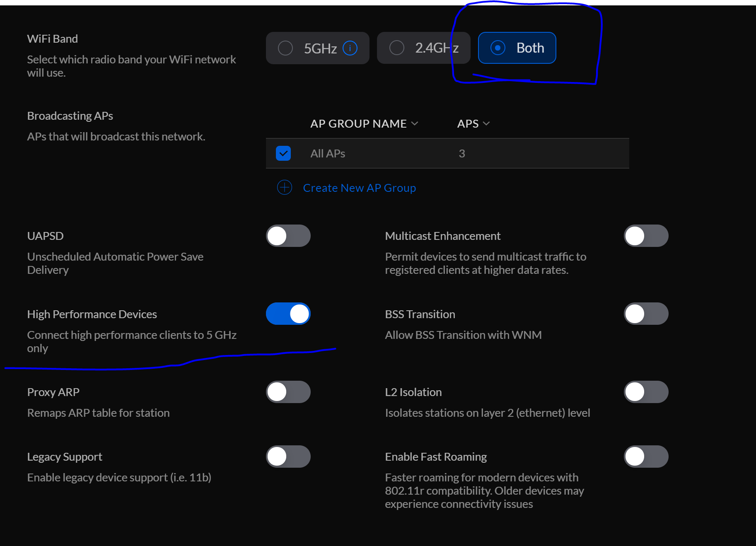Screen dimensions: 756x546
Task: Uncheck the All APs checkbox
Action: coord(283,153)
